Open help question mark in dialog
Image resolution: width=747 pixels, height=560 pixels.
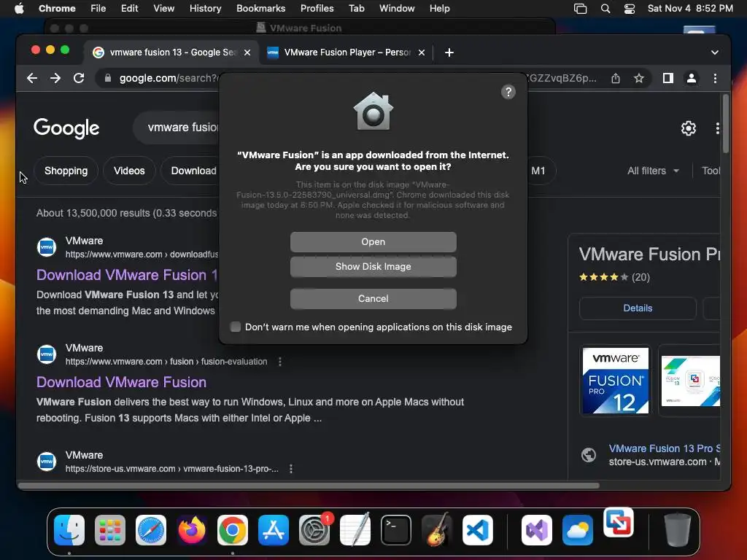508,92
